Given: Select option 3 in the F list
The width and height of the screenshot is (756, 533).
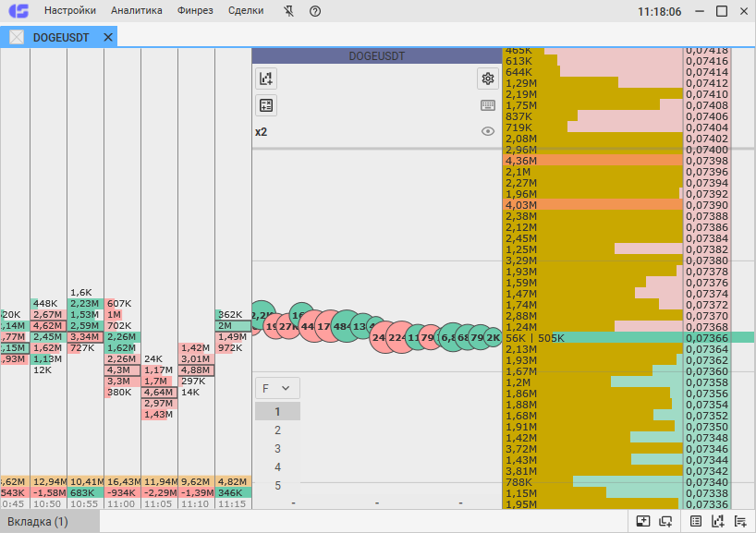Looking at the screenshot, I should point(277,449).
